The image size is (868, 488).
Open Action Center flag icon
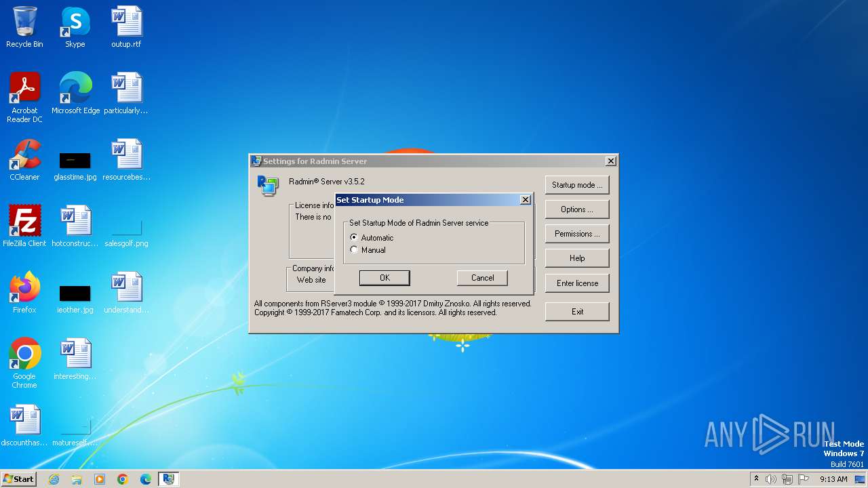pyautogui.click(x=804, y=479)
